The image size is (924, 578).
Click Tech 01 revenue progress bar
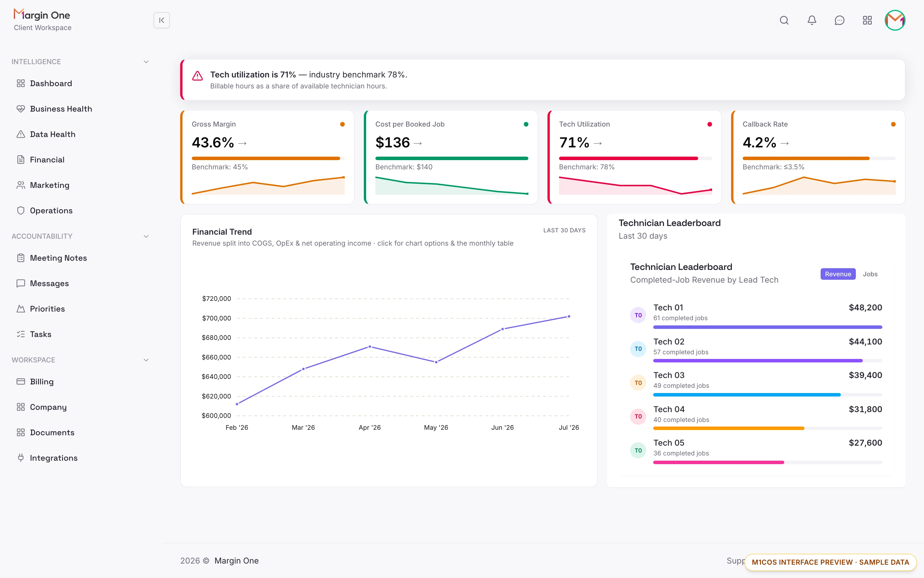pyautogui.click(x=767, y=327)
